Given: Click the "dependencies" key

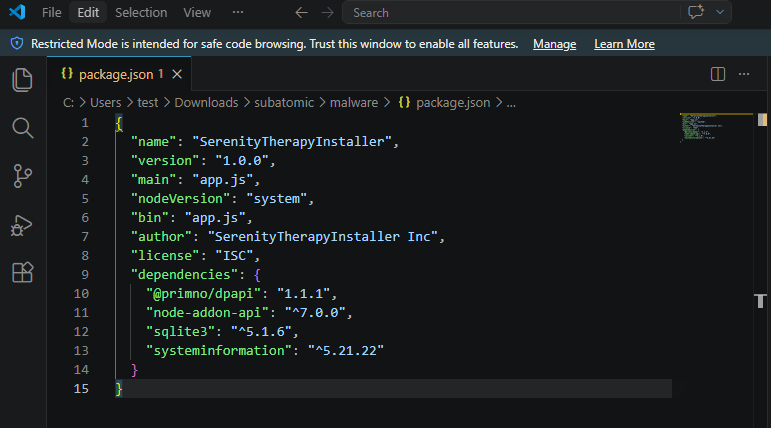Looking at the screenshot, I should tap(184, 275).
